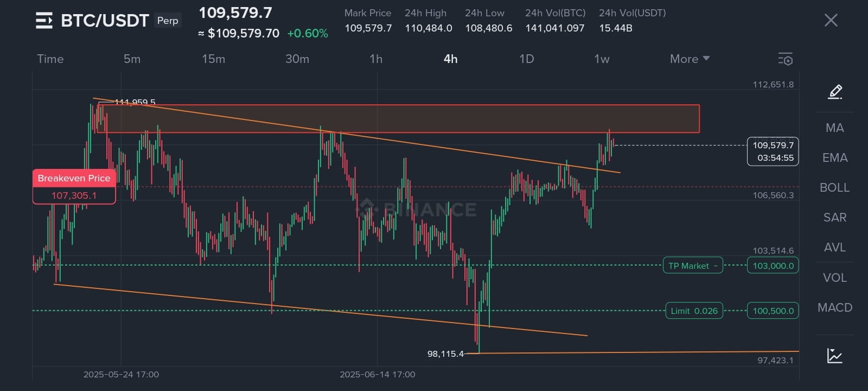Screen dimensions: 868x391
Task: Select the 1D interval tab
Action: (526, 59)
